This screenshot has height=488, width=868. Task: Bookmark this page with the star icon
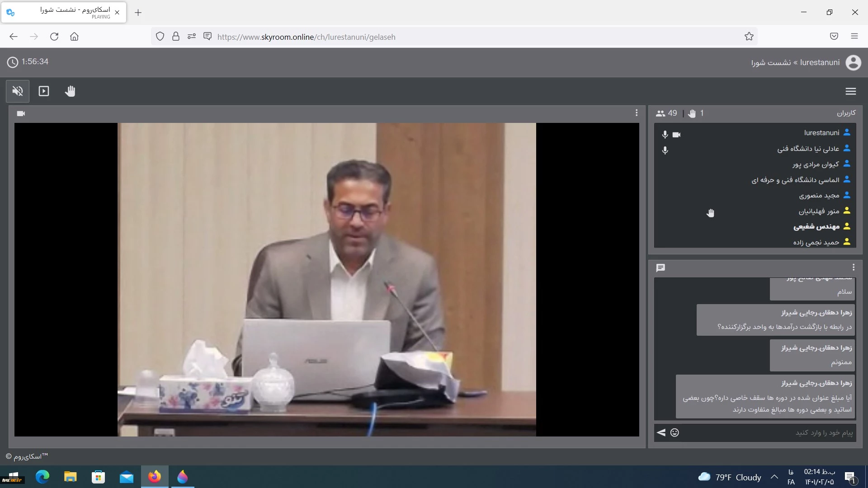(x=749, y=37)
